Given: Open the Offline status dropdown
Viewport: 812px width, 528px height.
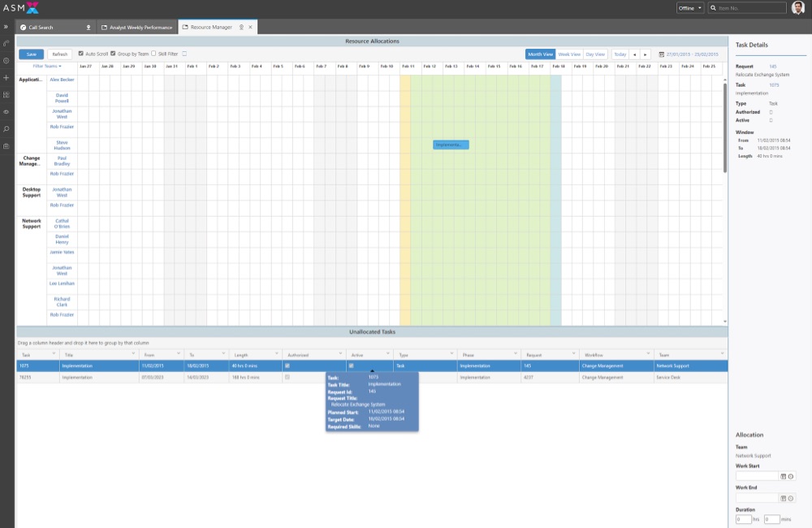Looking at the screenshot, I should pyautogui.click(x=690, y=8).
